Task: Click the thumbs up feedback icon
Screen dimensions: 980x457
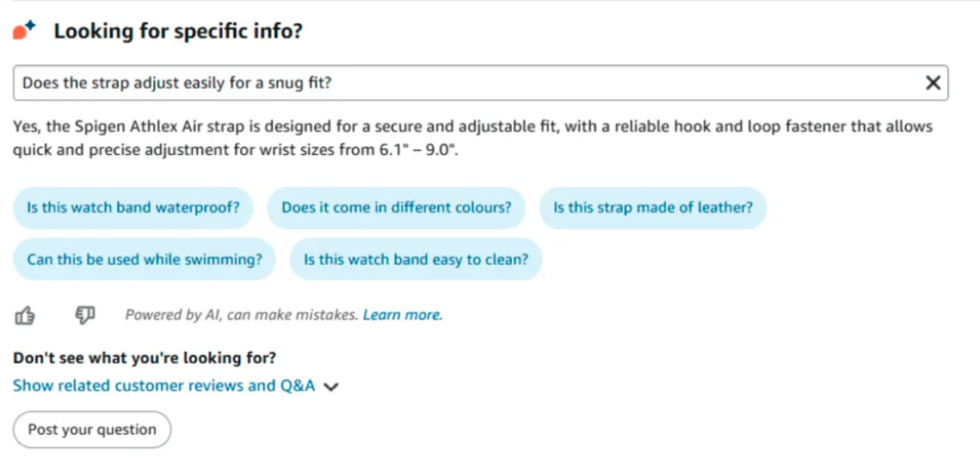Action: (x=24, y=316)
